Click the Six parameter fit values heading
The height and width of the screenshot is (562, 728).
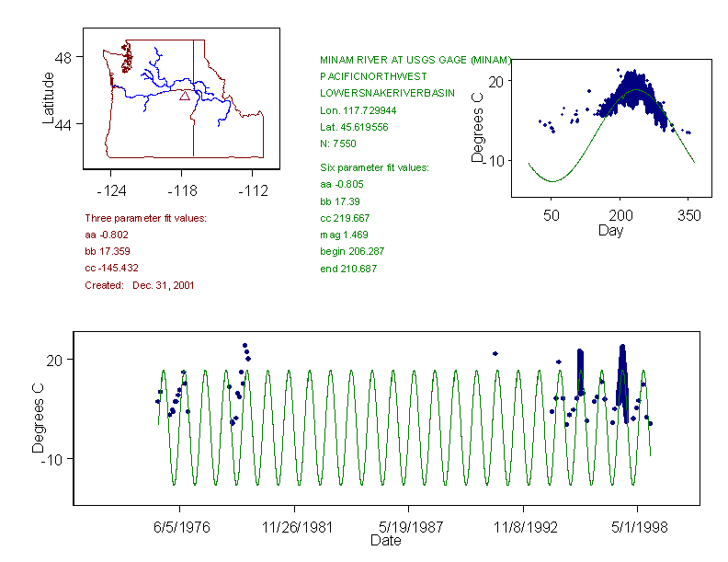368,167
